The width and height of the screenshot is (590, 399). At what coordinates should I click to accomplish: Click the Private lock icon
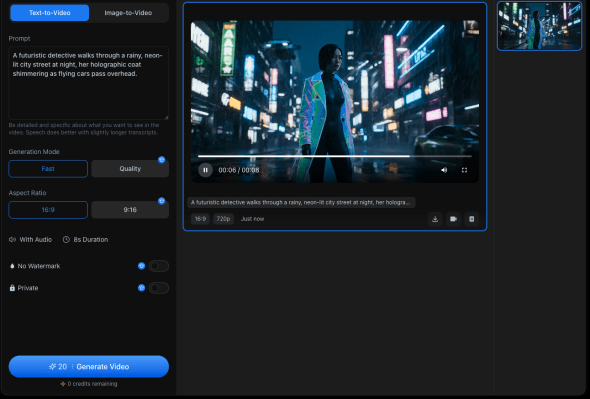pyautogui.click(x=12, y=288)
